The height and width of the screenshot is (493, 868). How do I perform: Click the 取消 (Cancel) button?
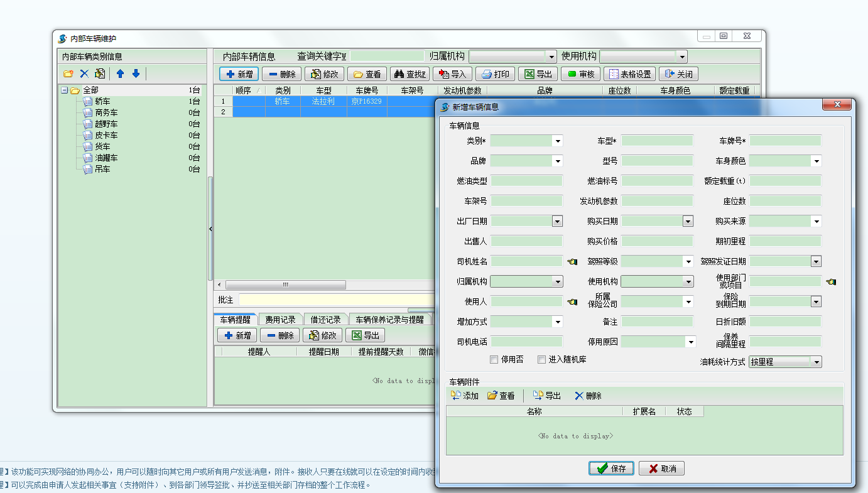coord(661,468)
